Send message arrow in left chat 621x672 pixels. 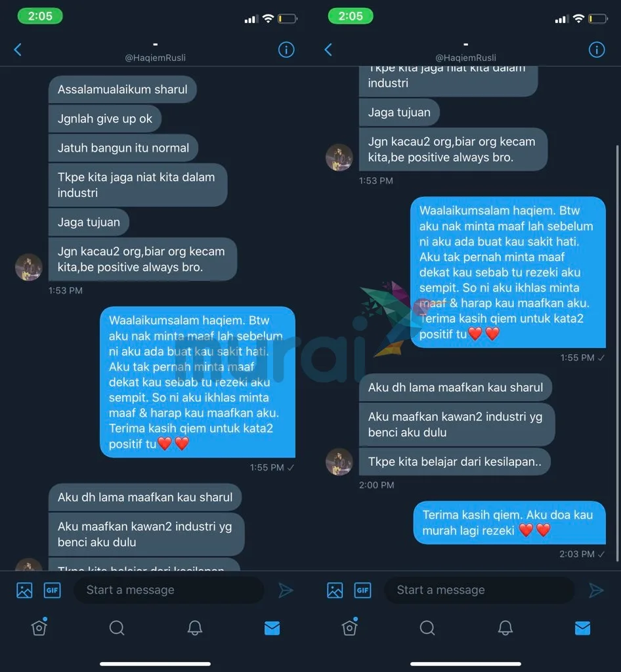286,590
